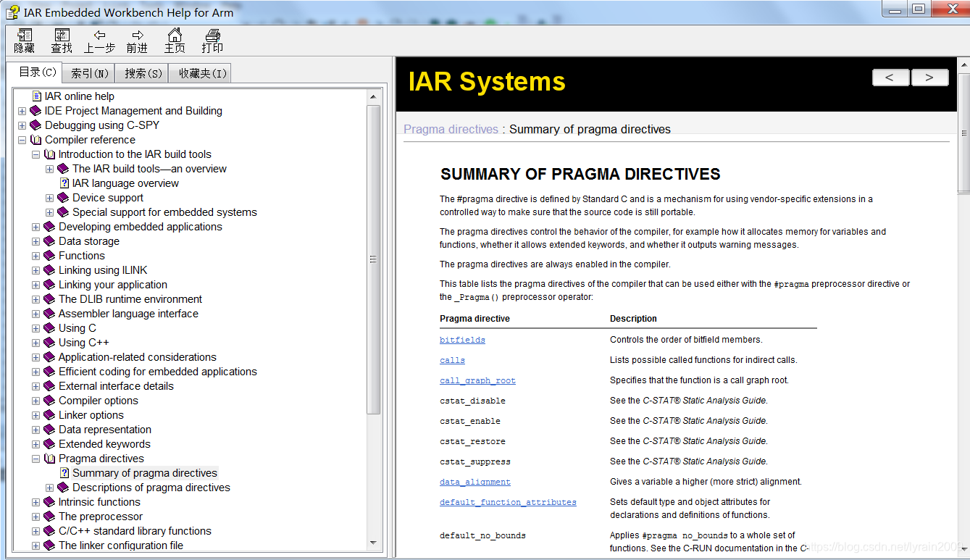This screenshot has width=970, height=560.
Task: Click the open book icon beside Compiler reference
Action: [35, 140]
